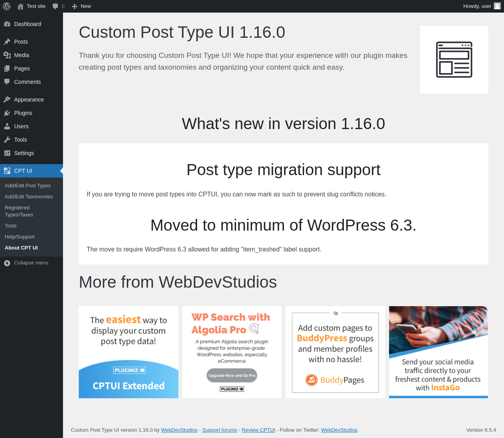The image size is (504, 438).
Task: Click New label in admin bar
Action: (86, 6)
